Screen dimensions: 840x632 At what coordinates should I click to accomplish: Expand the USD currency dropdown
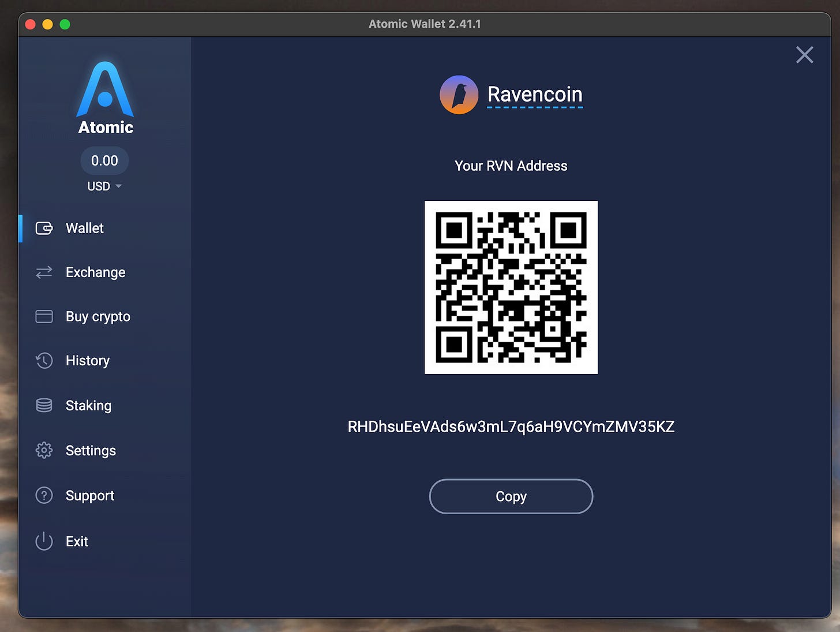[104, 186]
